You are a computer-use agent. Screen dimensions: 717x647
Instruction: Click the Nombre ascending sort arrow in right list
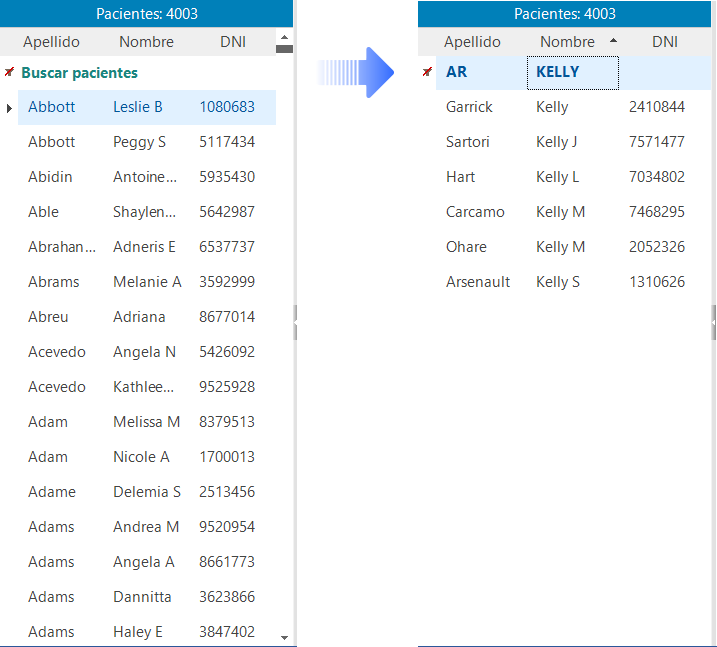click(x=613, y=41)
